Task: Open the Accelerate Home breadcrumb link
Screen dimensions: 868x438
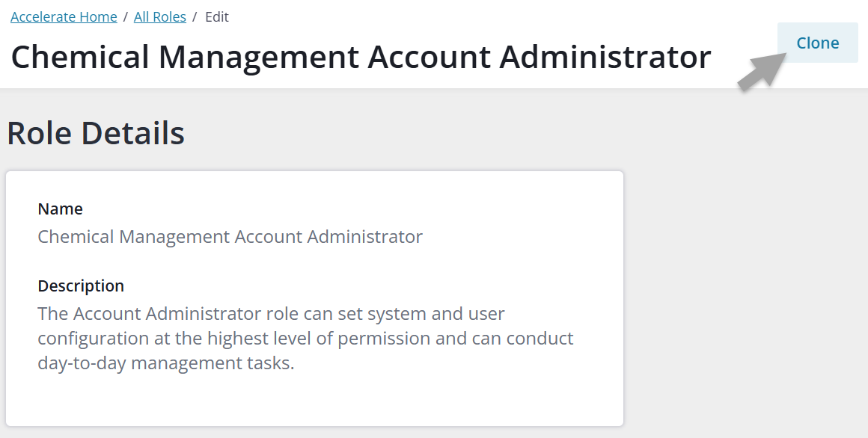Action: coord(64,16)
